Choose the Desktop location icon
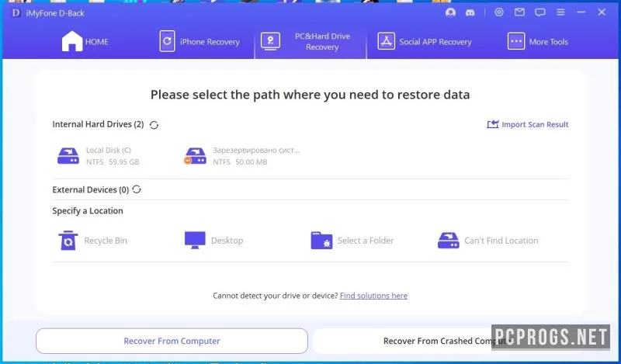This screenshot has height=364, width=621. [195, 240]
